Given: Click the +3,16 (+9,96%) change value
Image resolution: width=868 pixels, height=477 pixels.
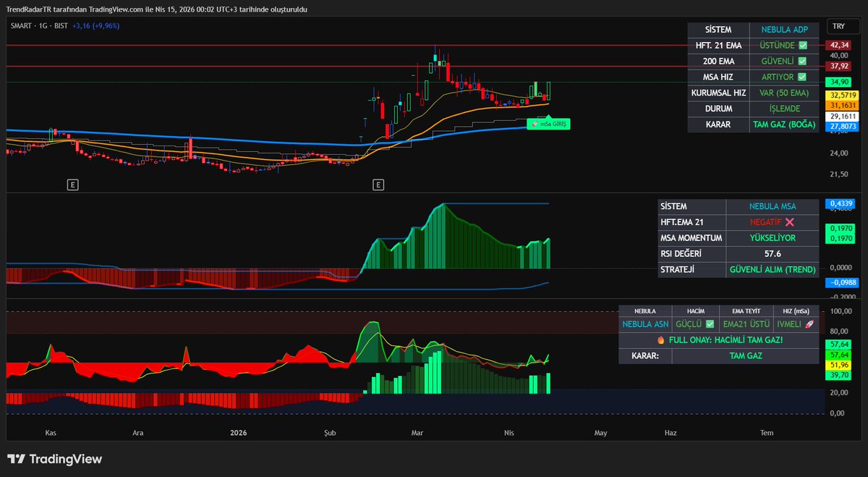Looking at the screenshot, I should [x=95, y=25].
